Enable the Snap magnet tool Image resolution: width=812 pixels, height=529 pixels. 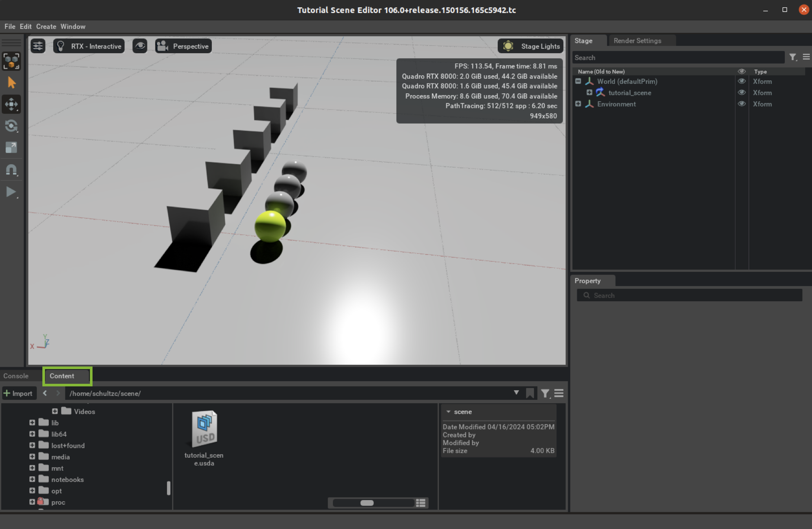pyautogui.click(x=11, y=170)
